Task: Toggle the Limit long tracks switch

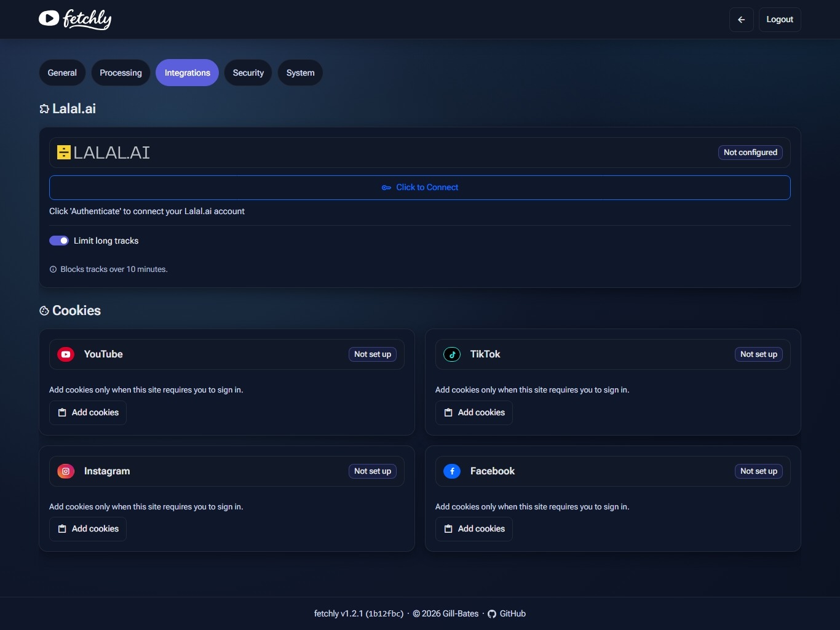Action: pyautogui.click(x=59, y=241)
